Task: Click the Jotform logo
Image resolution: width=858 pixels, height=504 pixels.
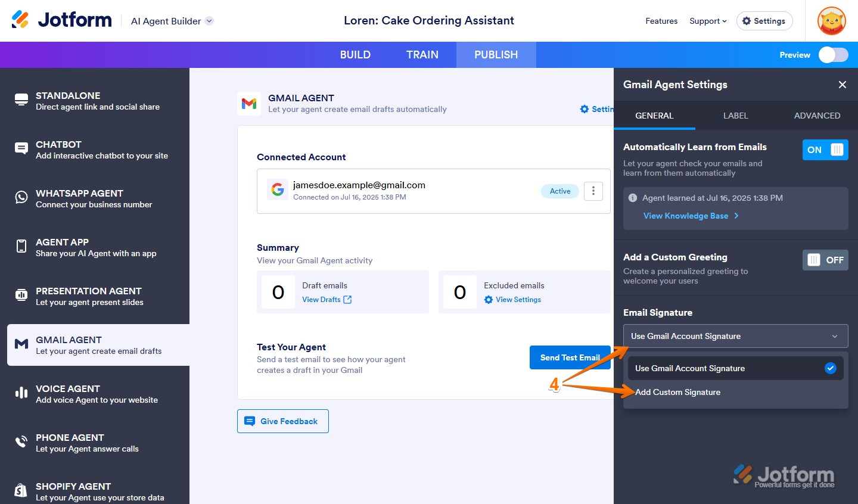Action: coord(61,20)
